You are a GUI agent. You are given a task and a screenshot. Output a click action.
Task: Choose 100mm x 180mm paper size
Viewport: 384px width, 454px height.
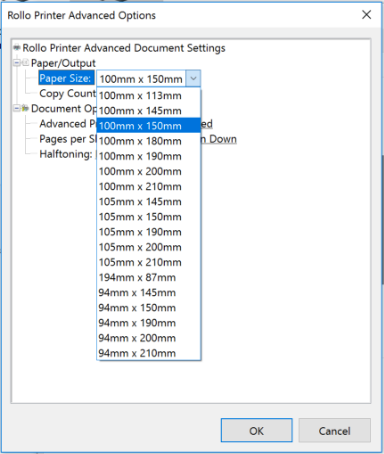pyautogui.click(x=149, y=141)
